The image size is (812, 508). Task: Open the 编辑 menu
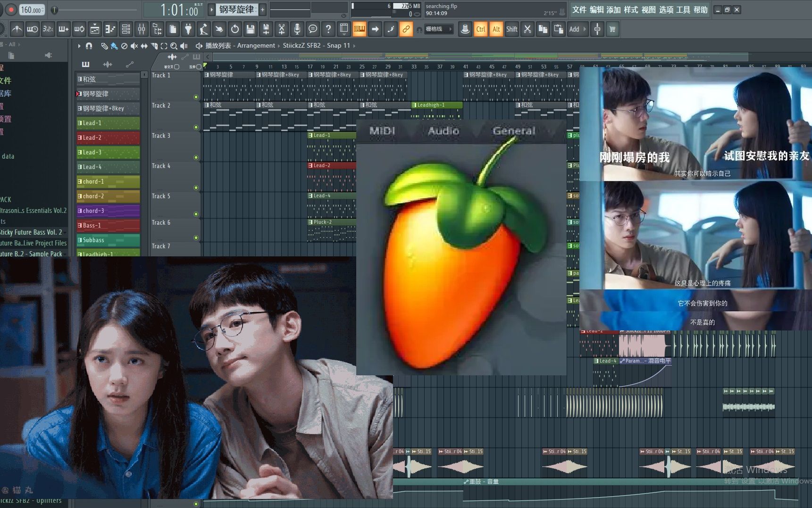point(596,9)
